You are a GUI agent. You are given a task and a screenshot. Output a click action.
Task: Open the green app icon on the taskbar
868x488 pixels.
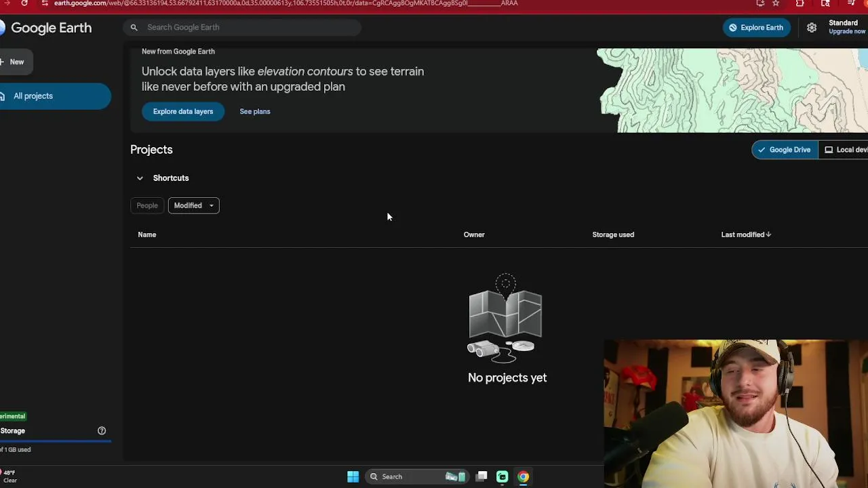coord(502,476)
